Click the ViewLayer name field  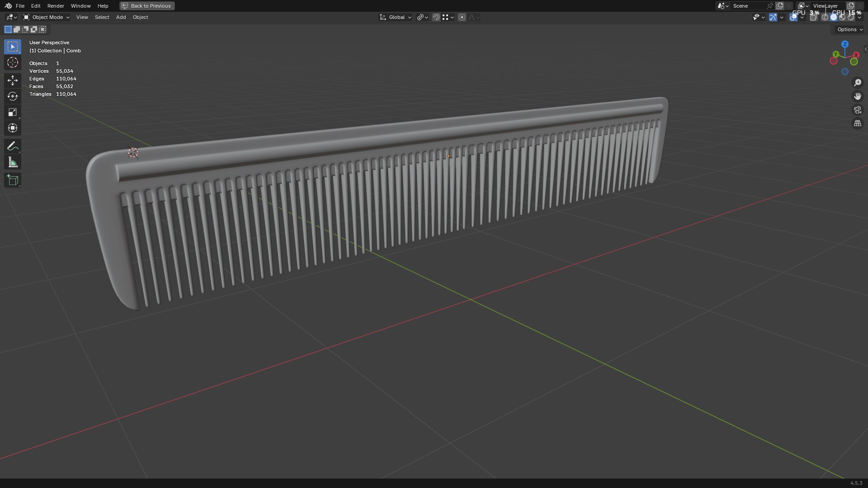[x=827, y=6]
